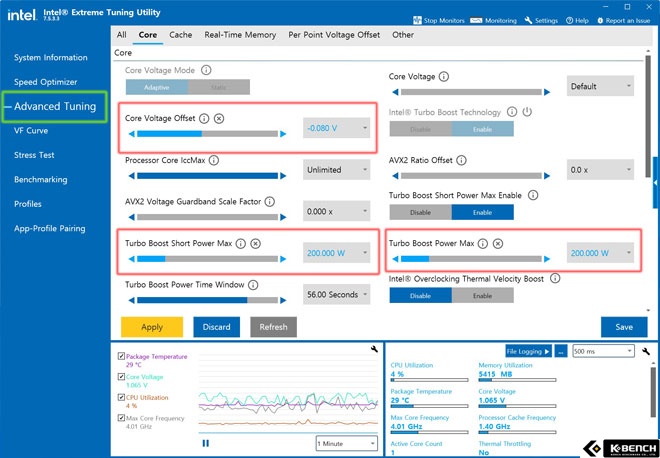Click Turbo Boost Technology power icon

[527, 112]
